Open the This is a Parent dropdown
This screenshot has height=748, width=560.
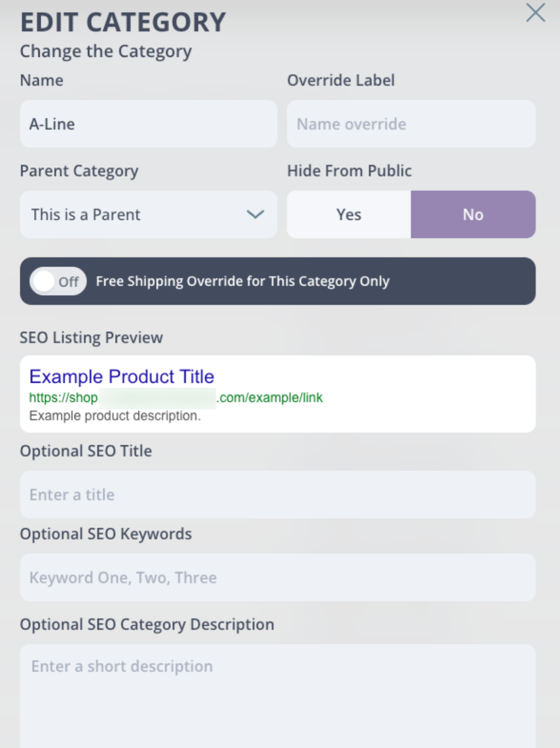(148, 214)
